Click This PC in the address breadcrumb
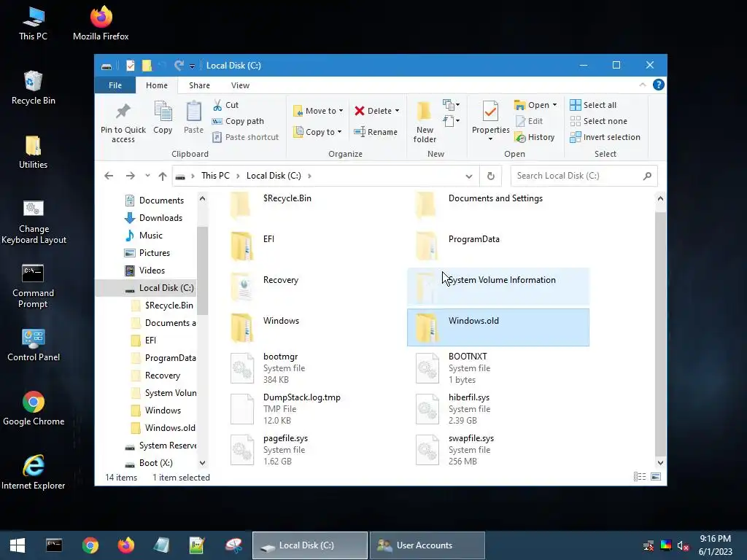 (x=215, y=176)
